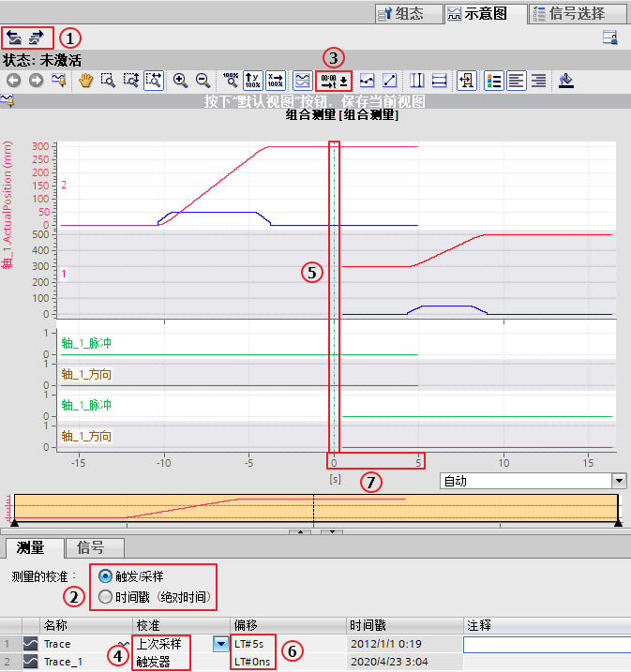This screenshot has width=631, height=672.
Task: Click the paint bucket background color icon
Action: pos(566,81)
